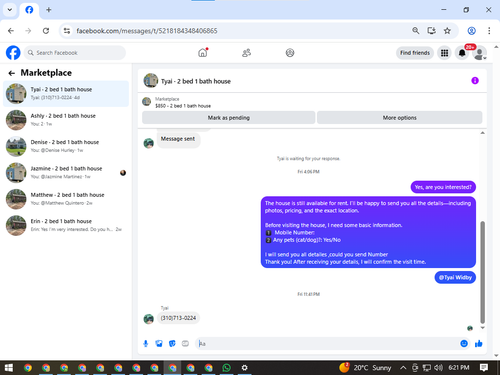Open the Windows Start menu
Screen dimensions: 500x375
pyautogui.click(x=9, y=368)
